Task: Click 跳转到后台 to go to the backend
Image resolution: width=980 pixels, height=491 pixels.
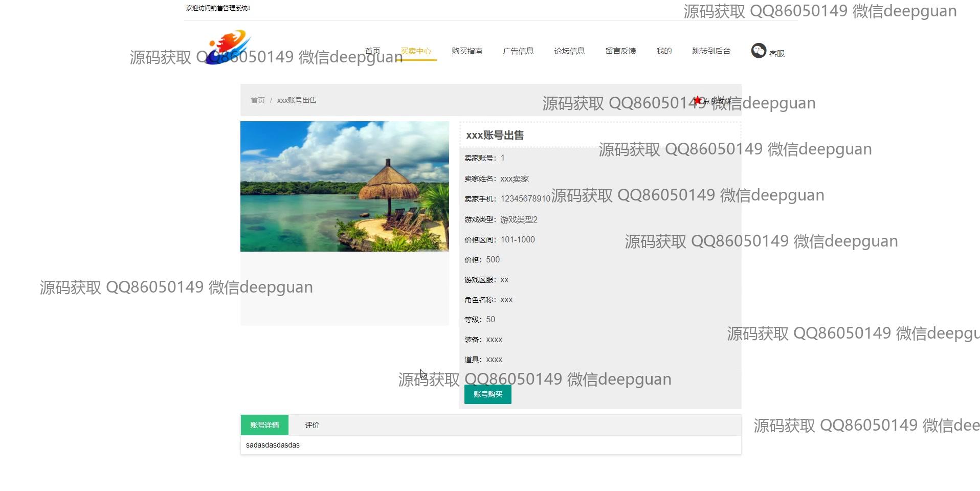Action: tap(711, 51)
